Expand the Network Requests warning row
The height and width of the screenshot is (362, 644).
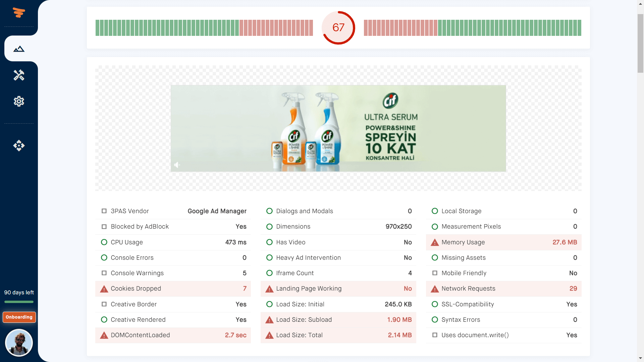tap(504, 288)
